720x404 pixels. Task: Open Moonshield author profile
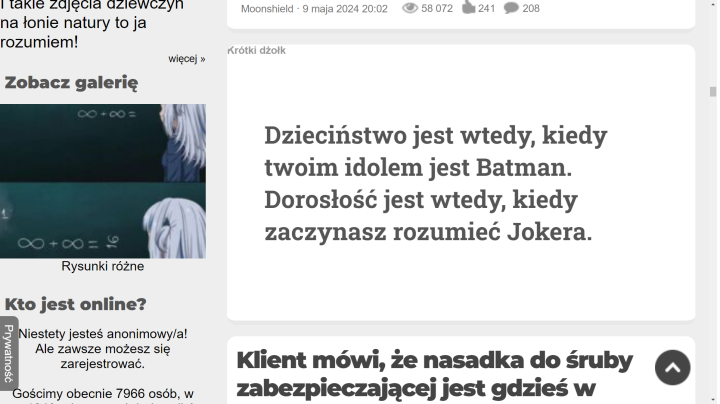pos(268,9)
